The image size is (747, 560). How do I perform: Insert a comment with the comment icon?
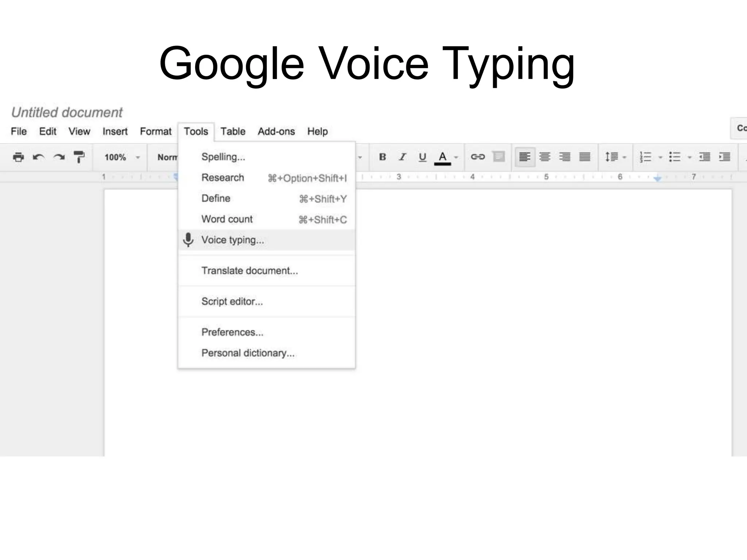[x=499, y=157]
